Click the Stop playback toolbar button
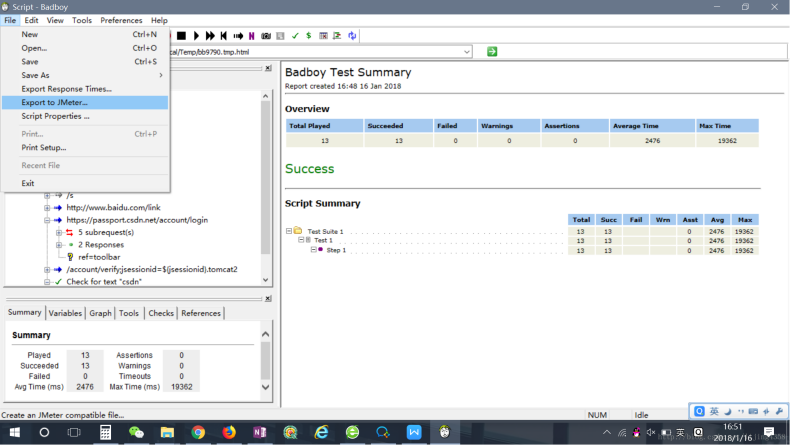This screenshot has width=790, height=445. click(181, 36)
